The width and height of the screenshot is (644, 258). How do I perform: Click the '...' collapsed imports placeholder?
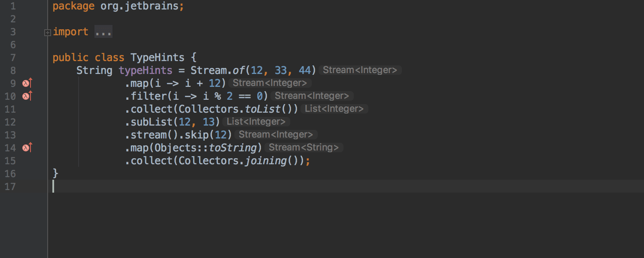[103, 31]
